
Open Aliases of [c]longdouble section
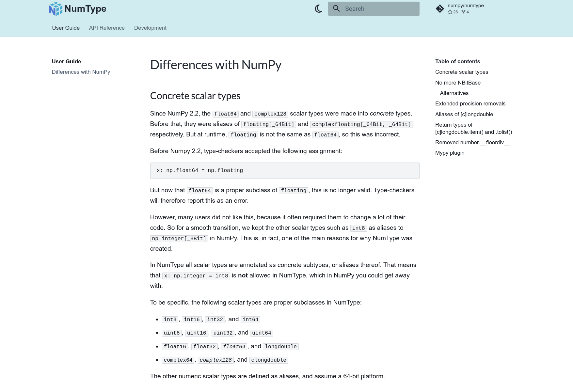(464, 115)
